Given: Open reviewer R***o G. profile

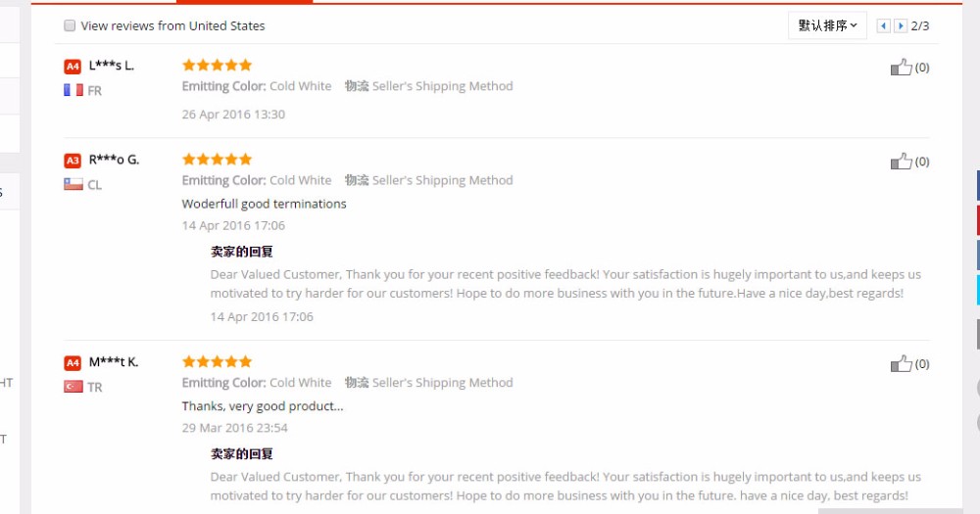Looking at the screenshot, I should pyautogui.click(x=114, y=160).
